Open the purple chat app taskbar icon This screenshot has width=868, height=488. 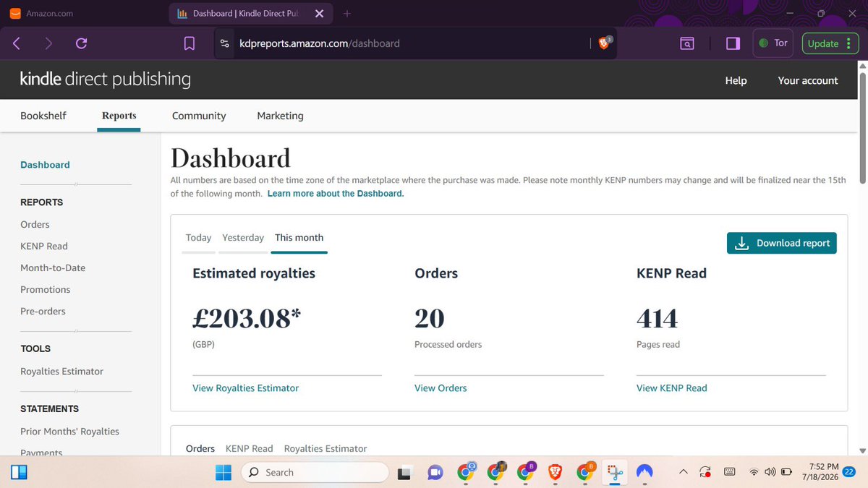tap(435, 472)
